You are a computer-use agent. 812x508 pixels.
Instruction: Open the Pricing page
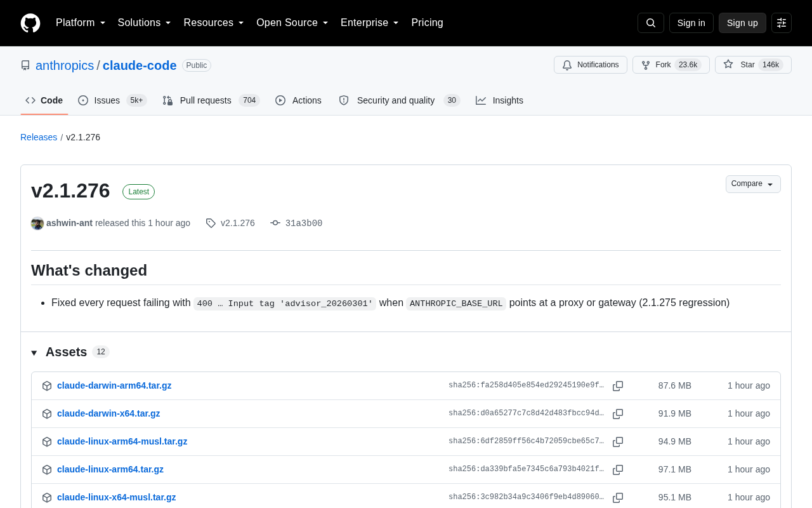(x=427, y=23)
